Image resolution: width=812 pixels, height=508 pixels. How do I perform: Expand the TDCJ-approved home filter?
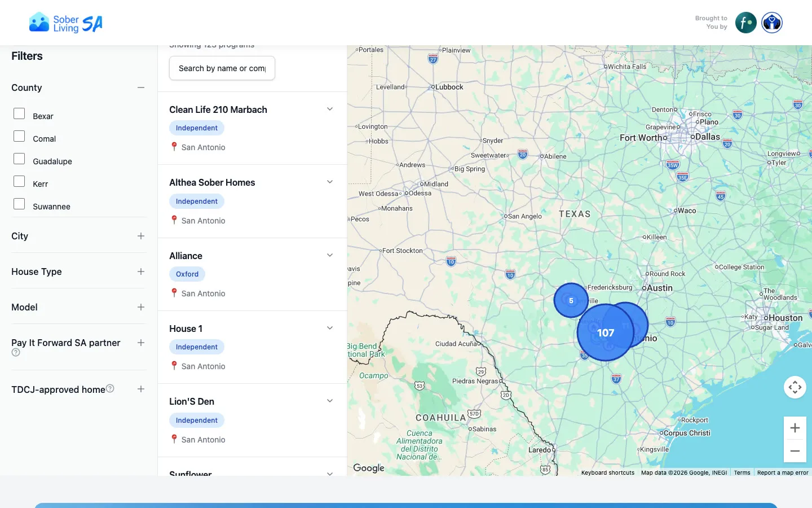[x=141, y=389]
